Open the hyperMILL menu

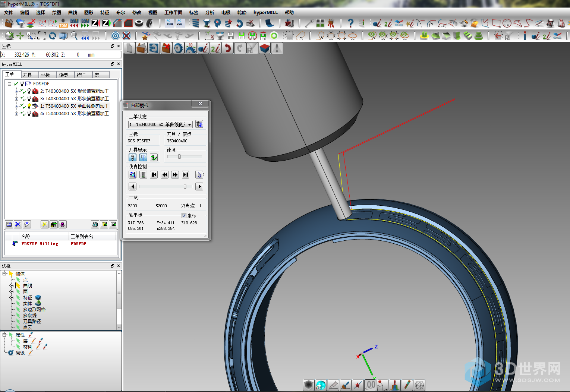[265, 13]
